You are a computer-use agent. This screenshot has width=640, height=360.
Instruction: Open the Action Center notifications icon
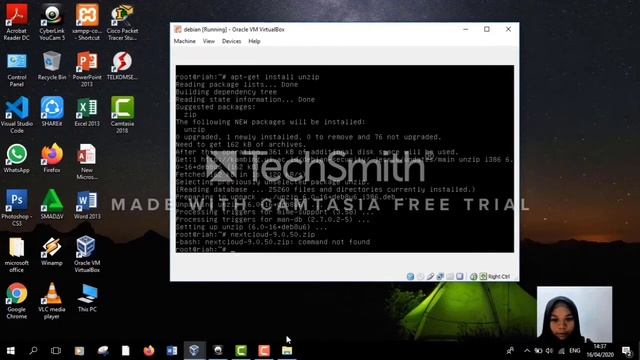pyautogui.click(x=627, y=351)
